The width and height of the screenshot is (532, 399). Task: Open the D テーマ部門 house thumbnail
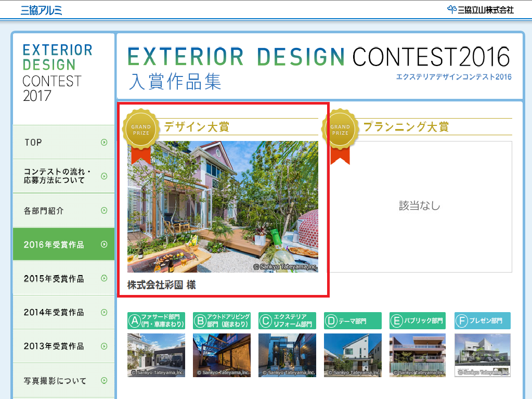(353, 355)
